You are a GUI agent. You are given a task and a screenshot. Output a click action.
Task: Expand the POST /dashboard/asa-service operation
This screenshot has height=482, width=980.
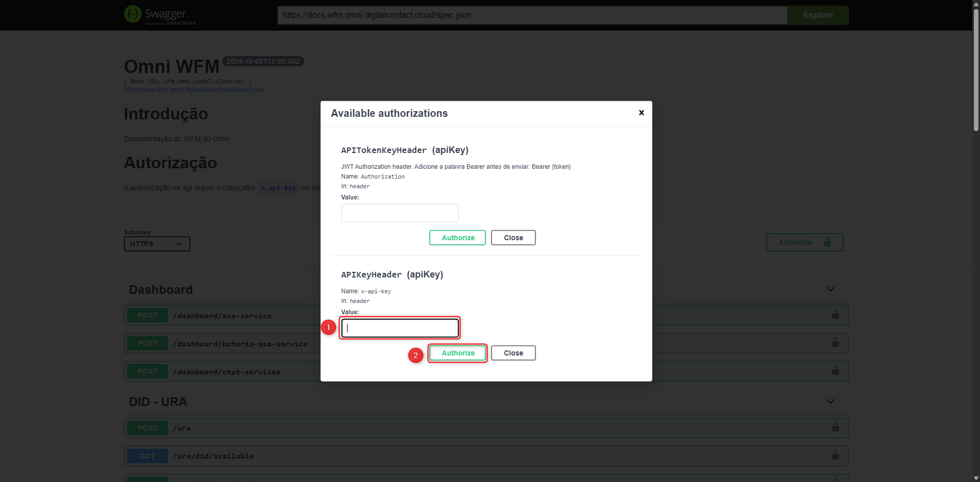222,316
